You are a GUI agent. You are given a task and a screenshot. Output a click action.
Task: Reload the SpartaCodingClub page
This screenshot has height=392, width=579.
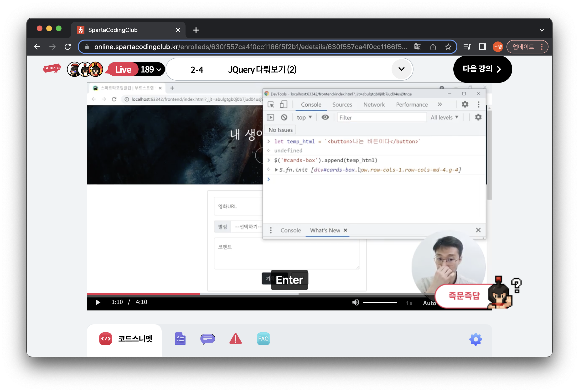[68, 46]
